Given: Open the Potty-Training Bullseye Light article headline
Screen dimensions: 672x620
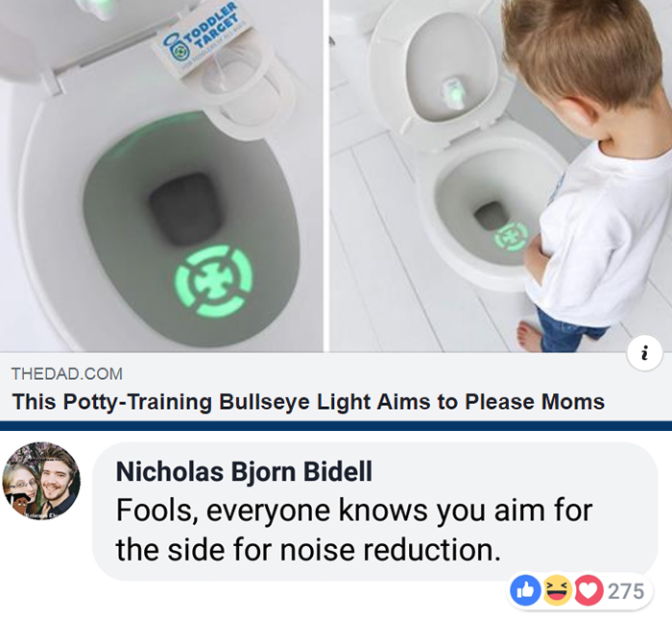Looking at the screenshot, I should [308, 402].
